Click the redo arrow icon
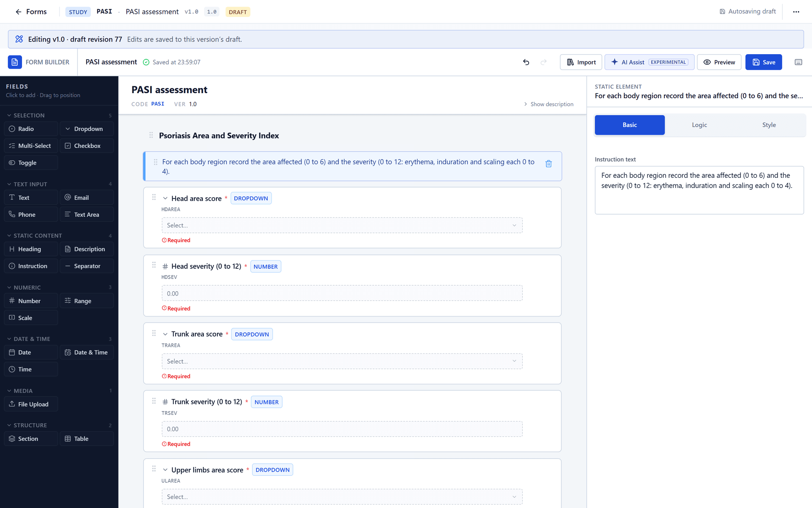812x508 pixels. pos(544,62)
